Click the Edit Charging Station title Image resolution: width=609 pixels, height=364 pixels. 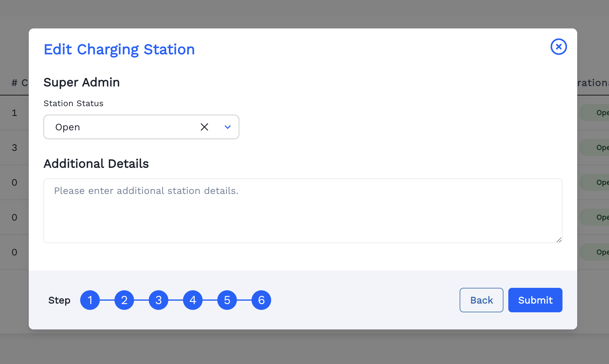pyautogui.click(x=119, y=49)
